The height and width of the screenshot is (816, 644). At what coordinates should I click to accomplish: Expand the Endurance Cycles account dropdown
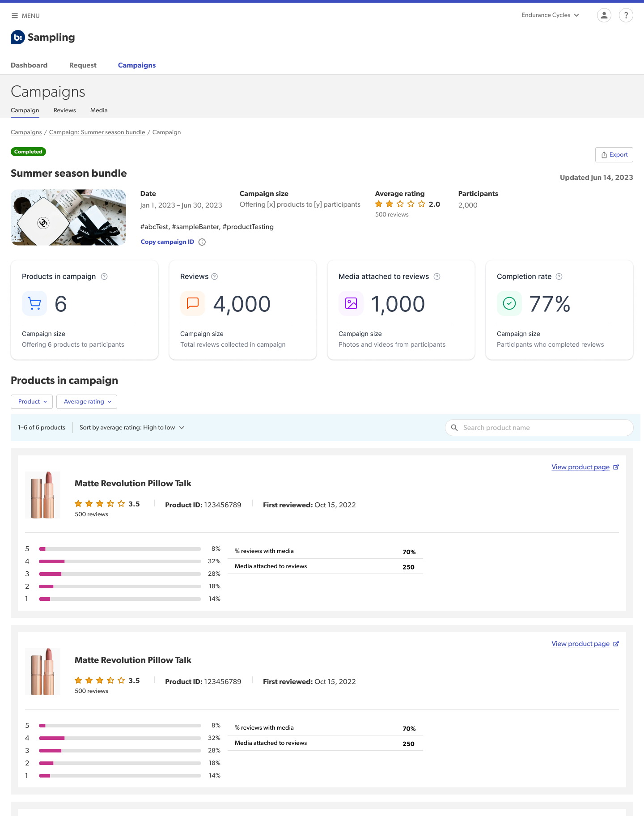pyautogui.click(x=550, y=15)
